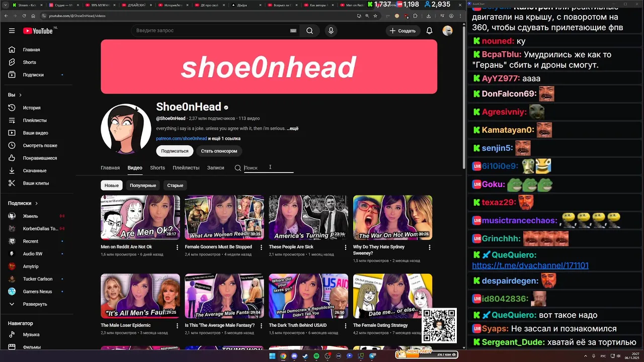The width and height of the screenshot is (644, 362).
Task: Open the и ещё 1 ссылка link
Action: (224, 139)
